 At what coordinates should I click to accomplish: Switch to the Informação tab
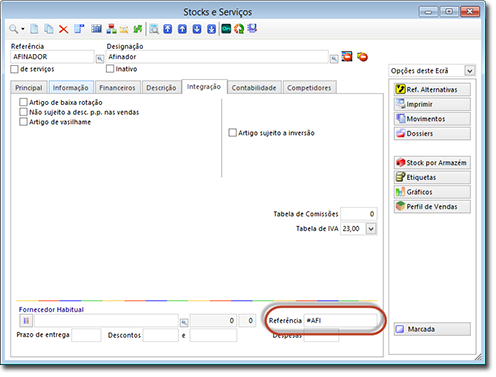(71, 88)
